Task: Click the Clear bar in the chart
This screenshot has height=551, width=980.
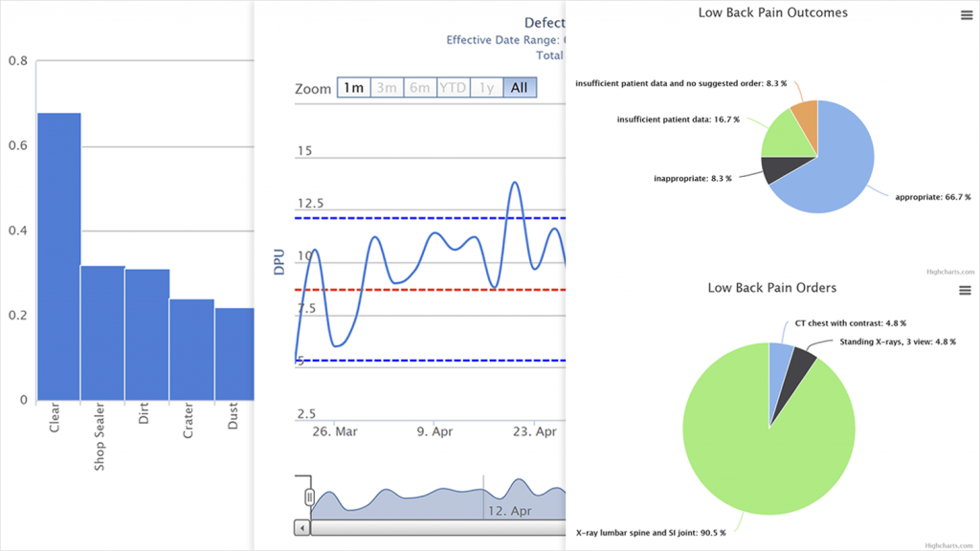Action: pyautogui.click(x=58, y=258)
